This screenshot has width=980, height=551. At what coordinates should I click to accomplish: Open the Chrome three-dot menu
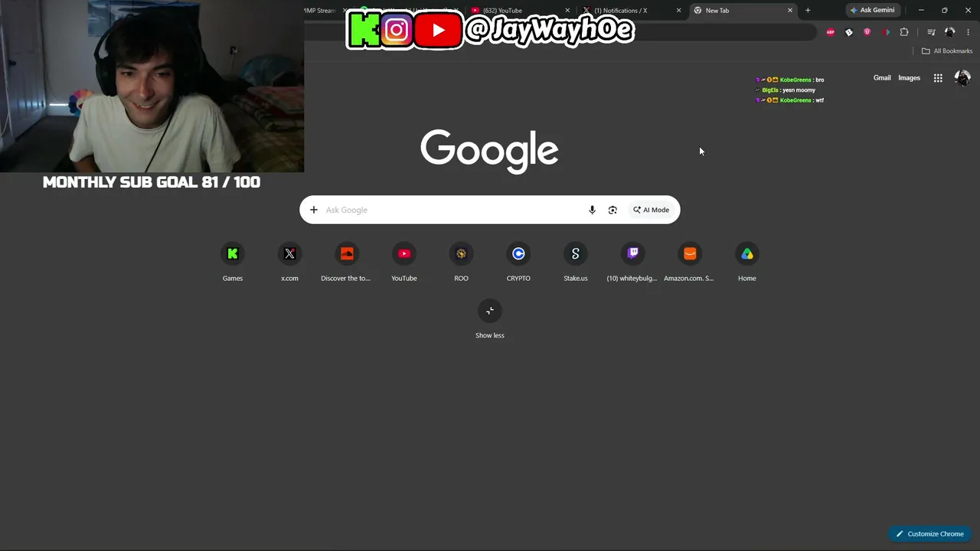969,32
